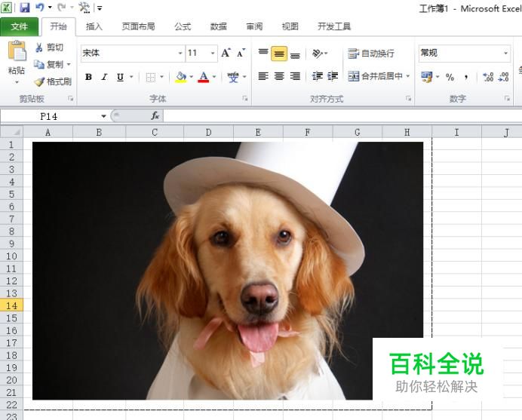Click the 格式刷 format painter
Image resolution: width=522 pixels, height=420 pixels.
(53, 81)
